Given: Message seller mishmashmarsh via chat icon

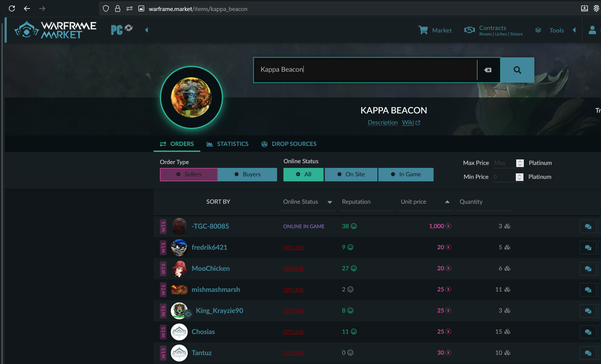Looking at the screenshot, I should click(x=588, y=290).
